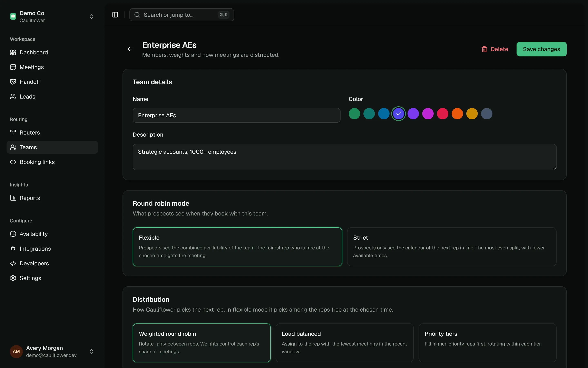The width and height of the screenshot is (588, 368).
Task: Pick the slate gray color swatch
Action: 487,114
